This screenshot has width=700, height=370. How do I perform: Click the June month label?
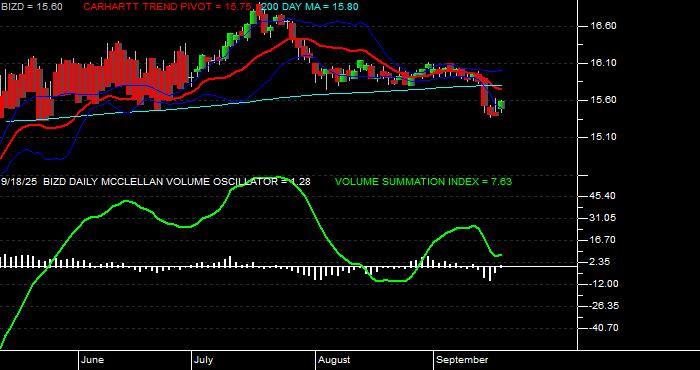pos(93,360)
